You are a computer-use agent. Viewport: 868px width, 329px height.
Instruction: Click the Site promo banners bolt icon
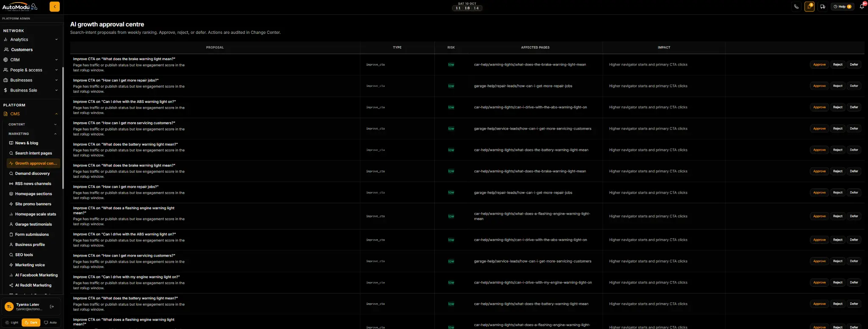(11, 204)
